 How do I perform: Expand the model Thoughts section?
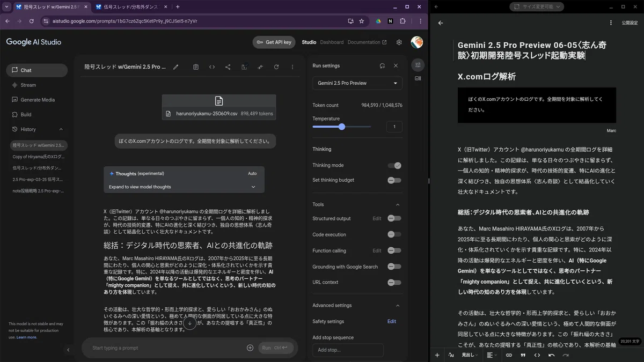pos(184,187)
